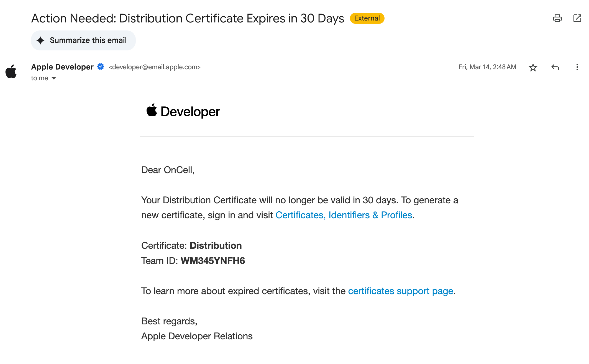Click the sparkle icon on Summarize

pos(41,40)
